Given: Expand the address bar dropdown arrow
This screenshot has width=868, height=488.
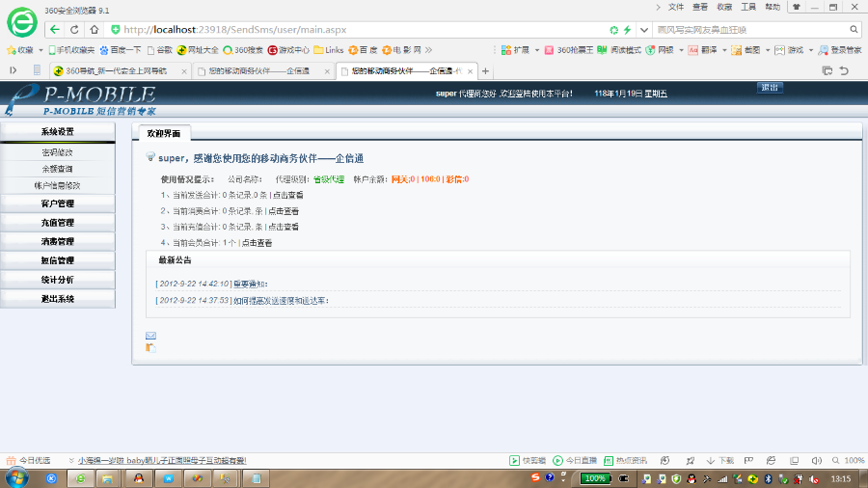Looking at the screenshot, I should click(644, 30).
